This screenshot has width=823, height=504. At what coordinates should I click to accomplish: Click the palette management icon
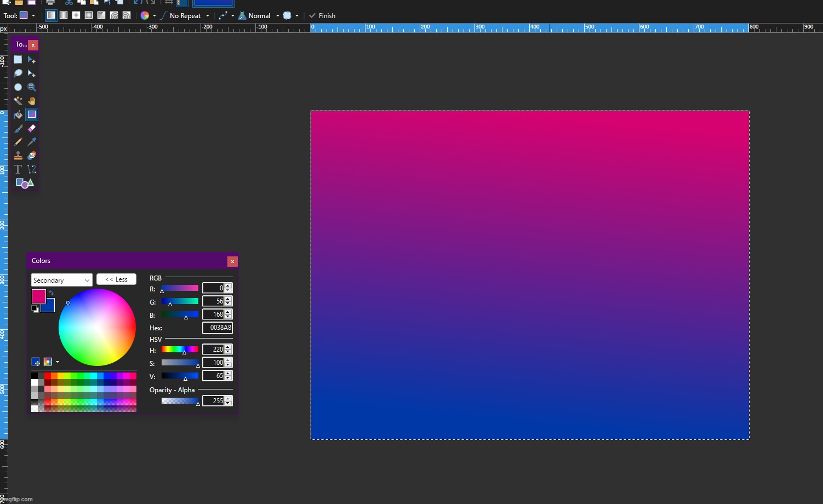point(48,362)
